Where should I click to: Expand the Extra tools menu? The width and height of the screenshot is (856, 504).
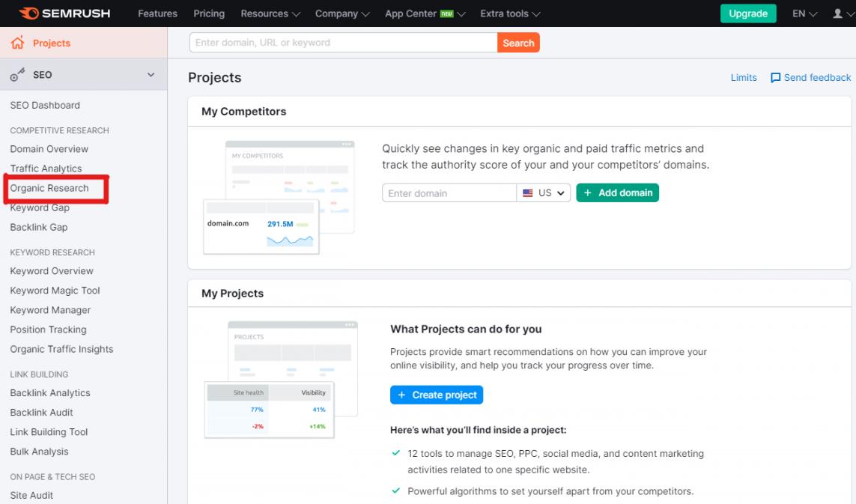(509, 13)
